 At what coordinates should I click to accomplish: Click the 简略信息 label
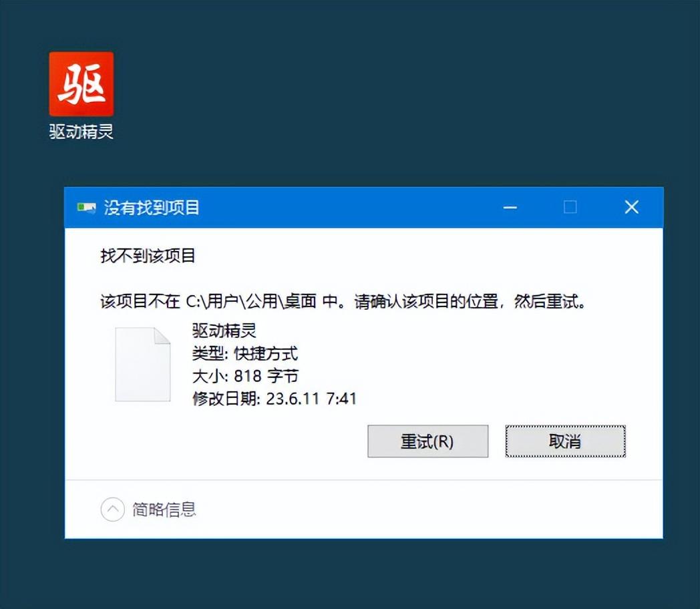coord(164,510)
